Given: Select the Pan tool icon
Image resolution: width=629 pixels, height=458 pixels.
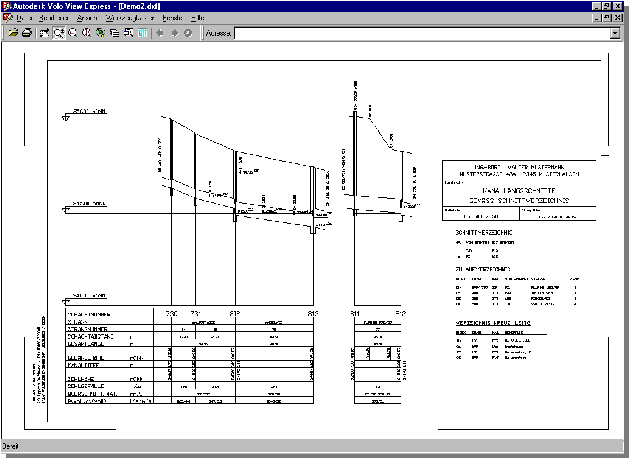Looking at the screenshot, I should tap(45, 33).
